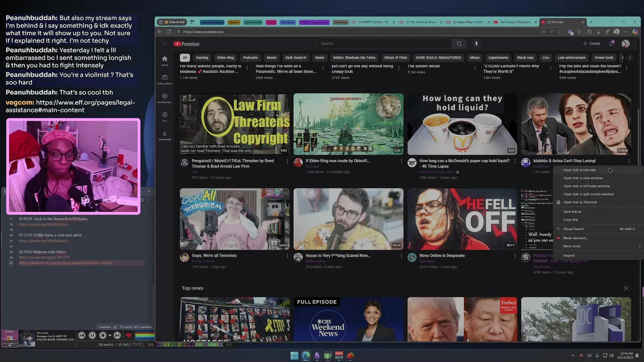Click the YouTube Premium logo
The height and width of the screenshot is (362, 644).
187,44
